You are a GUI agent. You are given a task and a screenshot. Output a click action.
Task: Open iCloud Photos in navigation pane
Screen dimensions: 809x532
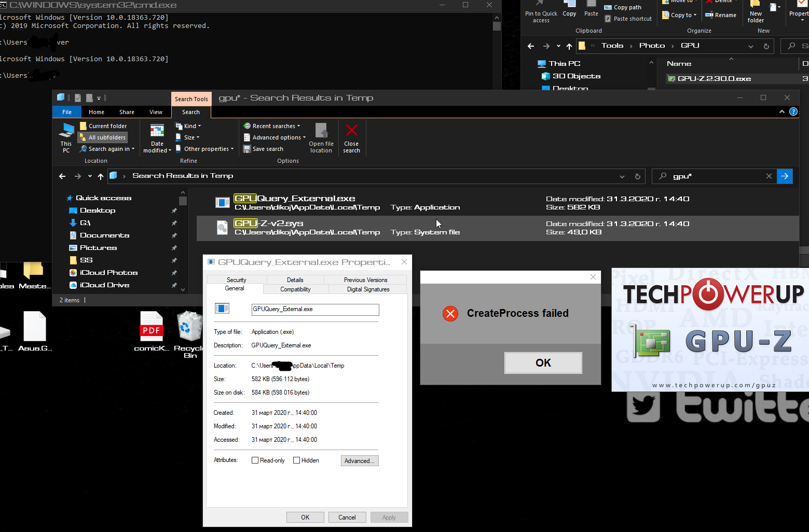click(108, 273)
